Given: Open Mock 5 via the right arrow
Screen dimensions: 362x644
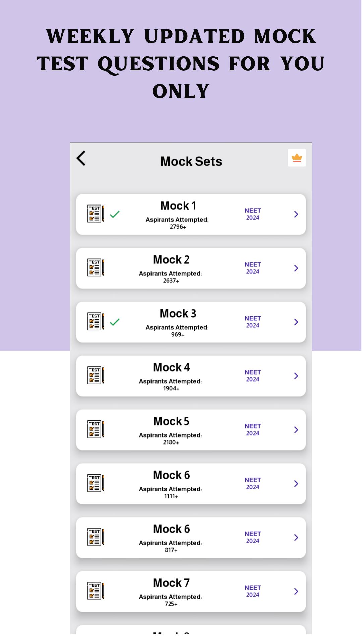Looking at the screenshot, I should 296,430.
